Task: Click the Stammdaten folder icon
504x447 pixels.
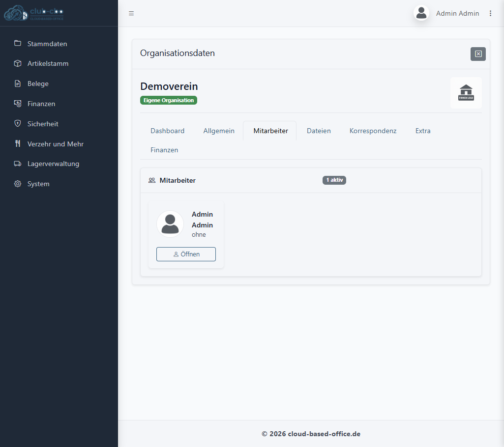Action: [18, 43]
